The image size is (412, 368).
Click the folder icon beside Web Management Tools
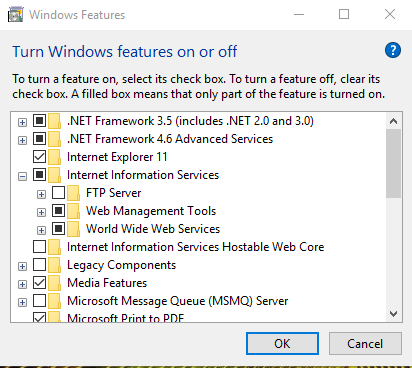click(x=74, y=211)
